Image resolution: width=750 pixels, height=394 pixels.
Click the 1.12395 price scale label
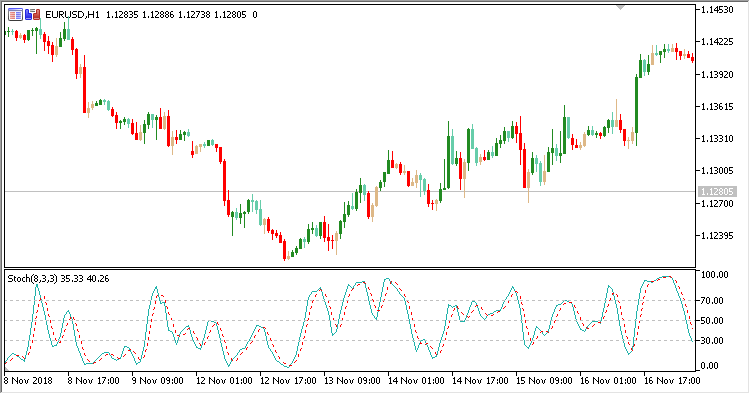717,236
